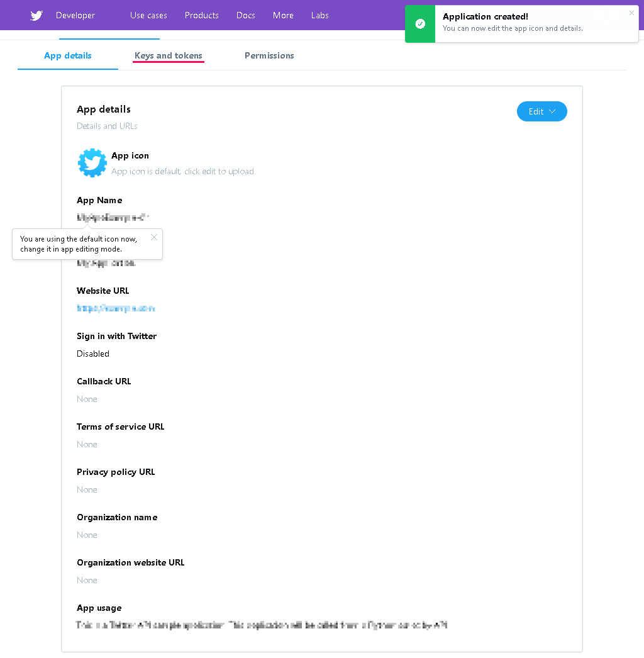Go to Labs in navigation
Image resolution: width=644 pixels, height=658 pixels.
pyautogui.click(x=319, y=16)
